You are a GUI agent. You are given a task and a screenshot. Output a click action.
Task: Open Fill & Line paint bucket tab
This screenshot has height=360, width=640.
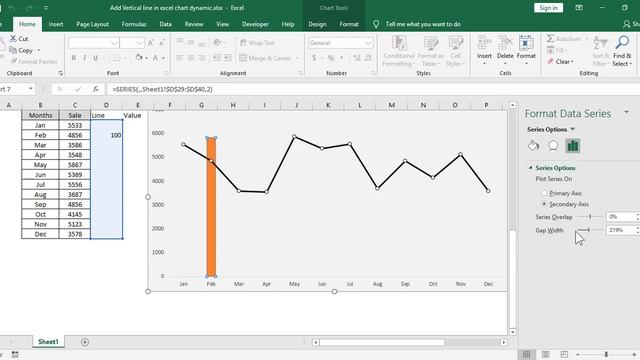pyautogui.click(x=533, y=146)
